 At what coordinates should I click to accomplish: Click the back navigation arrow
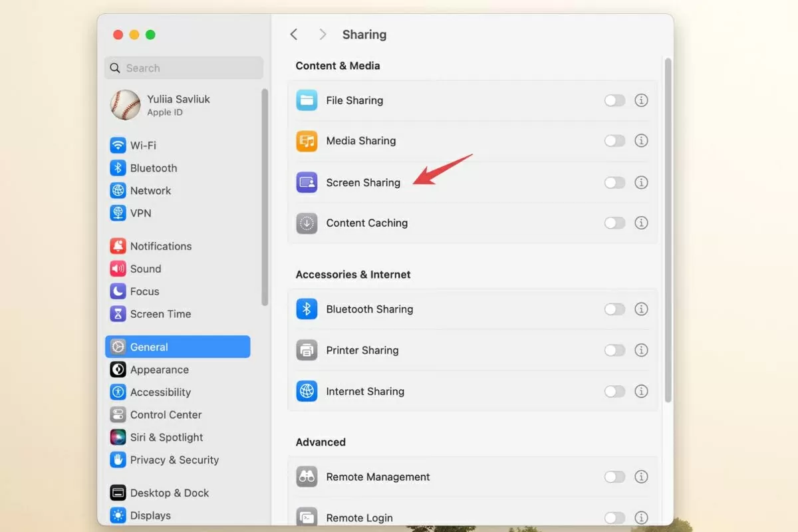coord(293,34)
